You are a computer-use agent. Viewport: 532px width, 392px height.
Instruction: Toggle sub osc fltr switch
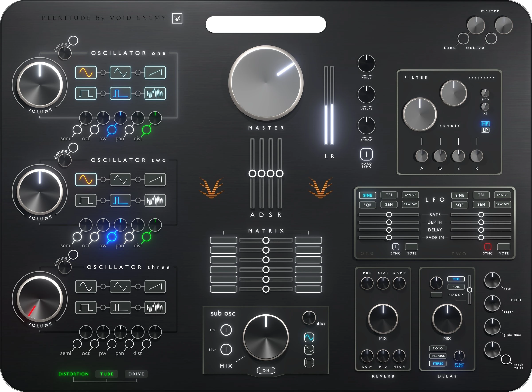(226, 349)
